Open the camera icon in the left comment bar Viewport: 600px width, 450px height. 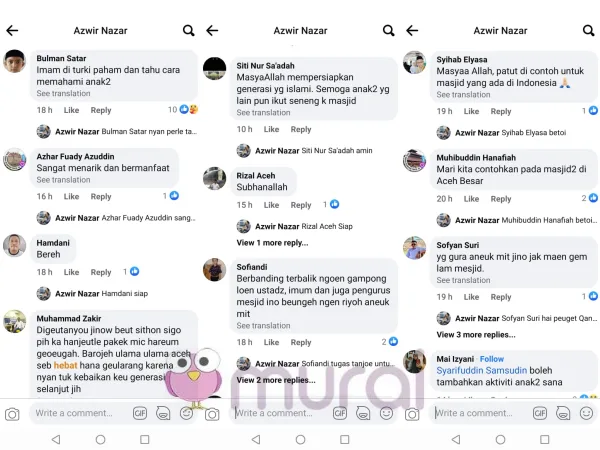click(12, 414)
